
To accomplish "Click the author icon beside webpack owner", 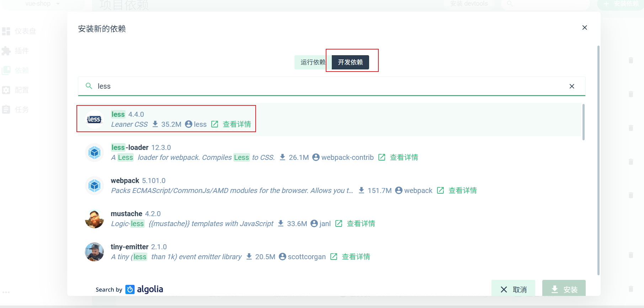I will pos(399,190).
